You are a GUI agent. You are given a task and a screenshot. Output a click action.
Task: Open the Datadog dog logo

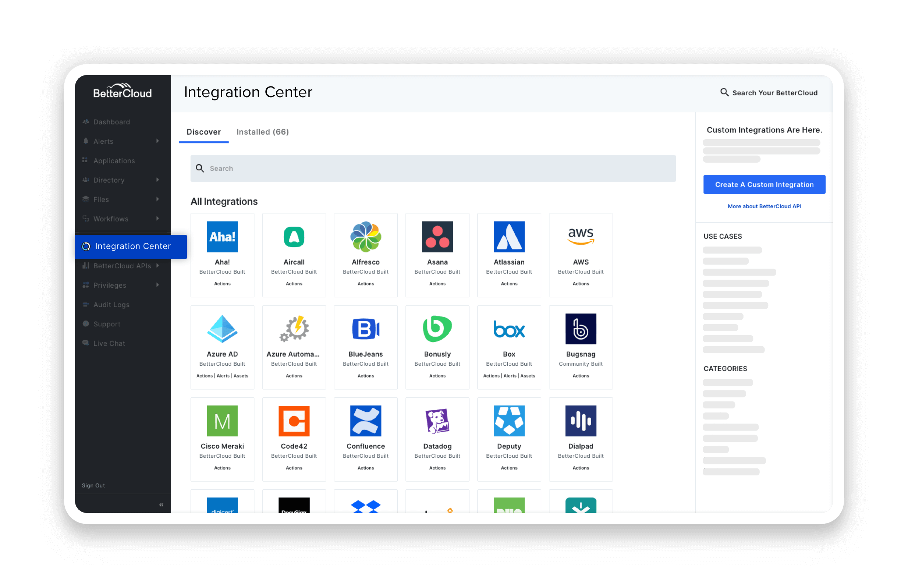(x=437, y=421)
